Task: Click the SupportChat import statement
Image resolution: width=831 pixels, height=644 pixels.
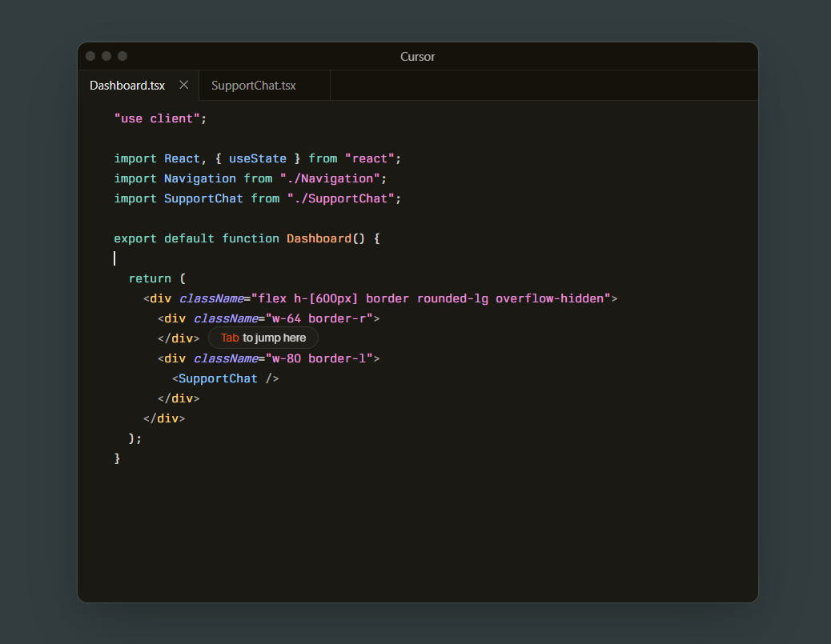Action: (257, 198)
